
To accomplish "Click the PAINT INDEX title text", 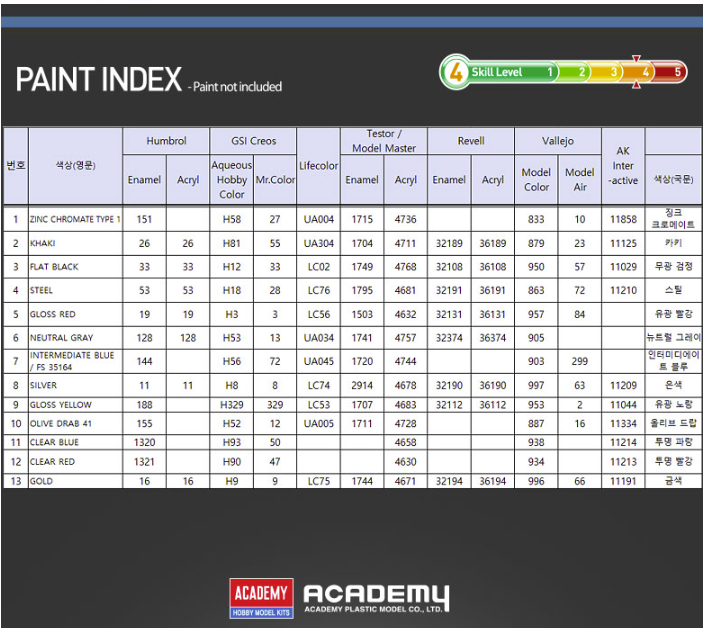I will pyautogui.click(x=99, y=79).
